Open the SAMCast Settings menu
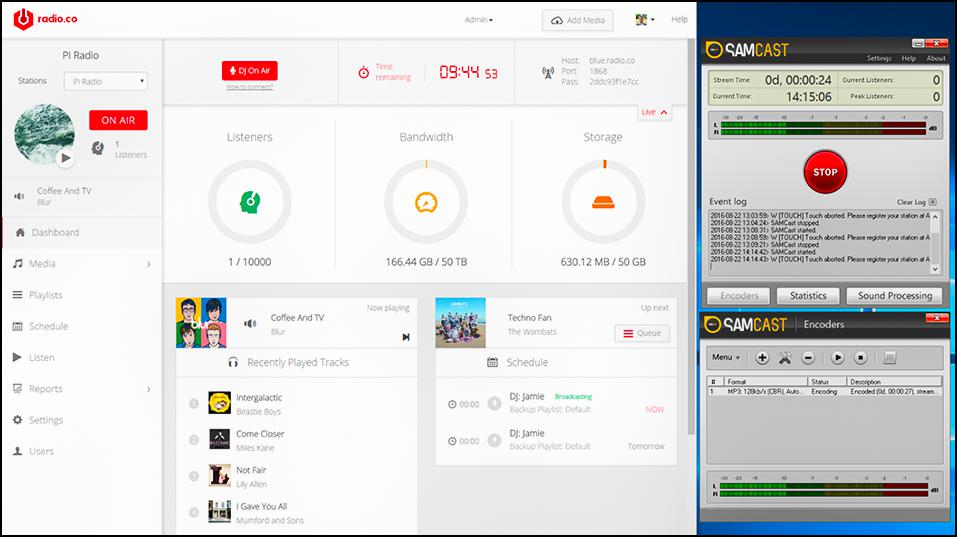 coord(879,58)
